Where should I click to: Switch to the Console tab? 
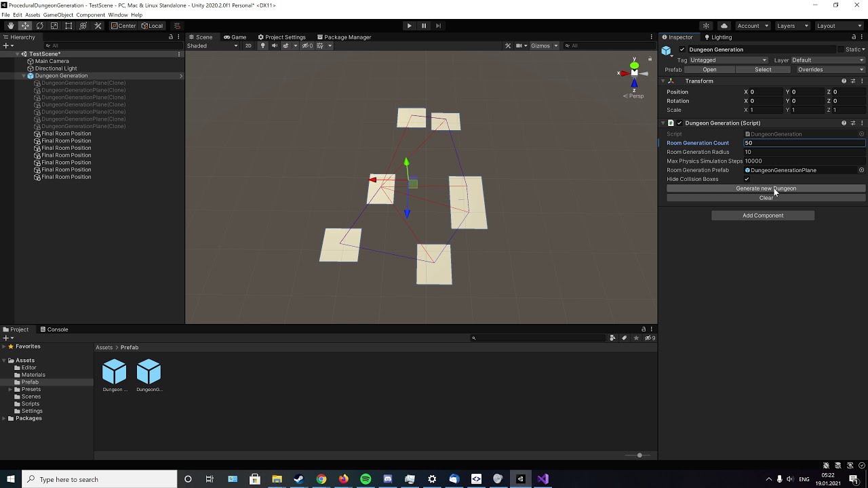coord(54,329)
